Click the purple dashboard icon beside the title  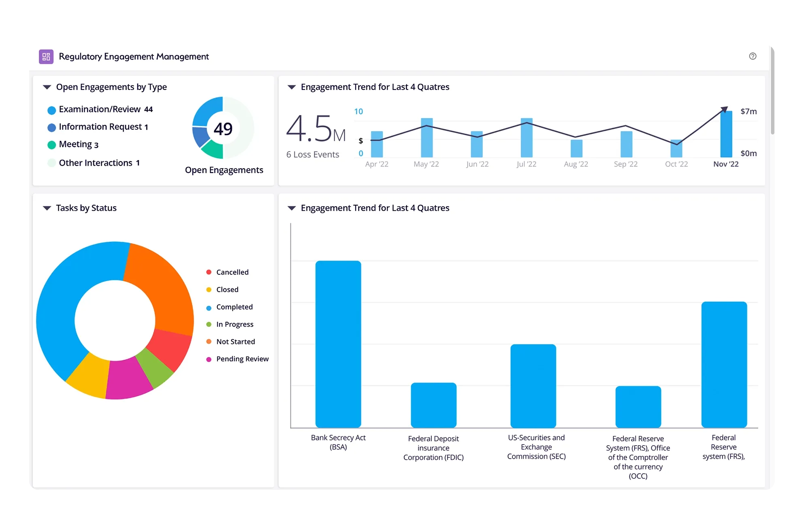[46, 57]
